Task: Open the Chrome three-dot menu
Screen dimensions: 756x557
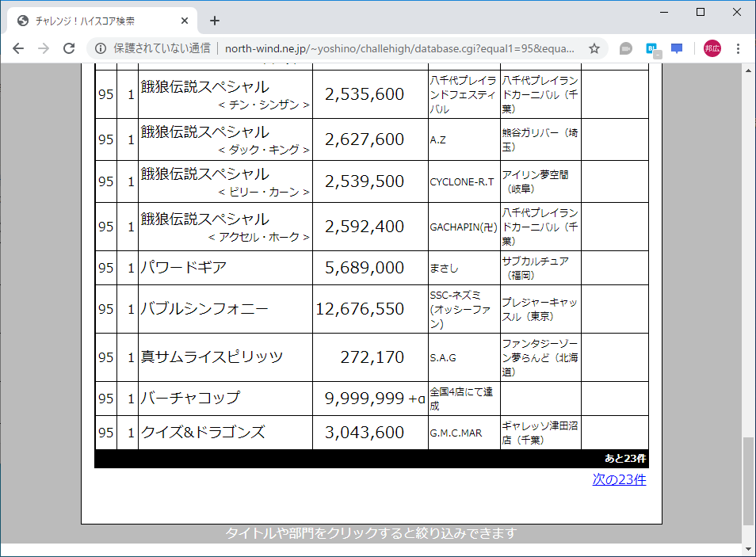Action: click(x=738, y=48)
